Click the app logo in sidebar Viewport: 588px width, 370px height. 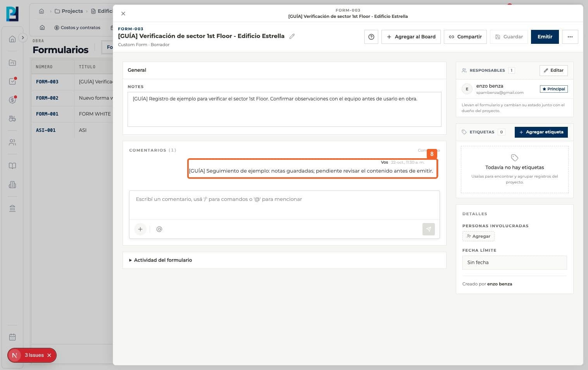coord(12,14)
